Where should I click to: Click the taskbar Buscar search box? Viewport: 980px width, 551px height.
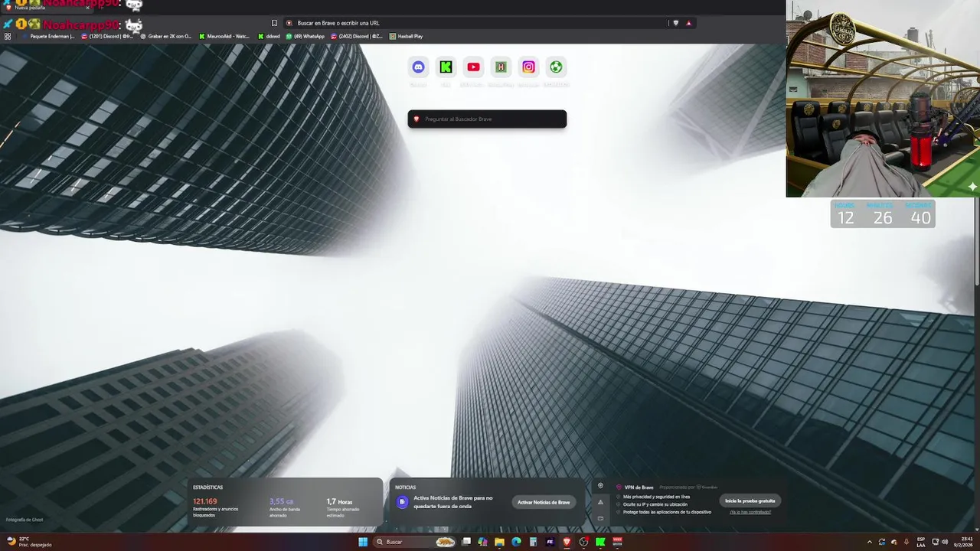click(415, 542)
